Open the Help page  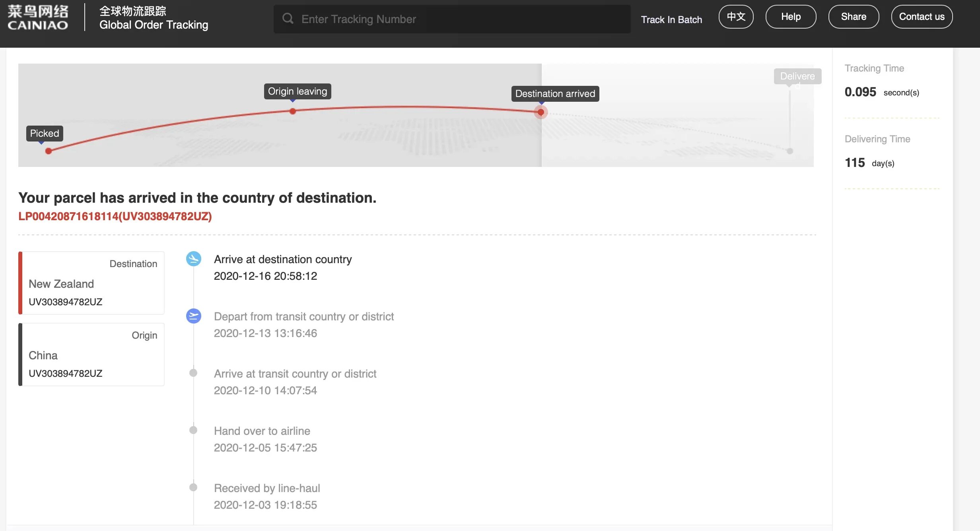pyautogui.click(x=791, y=17)
